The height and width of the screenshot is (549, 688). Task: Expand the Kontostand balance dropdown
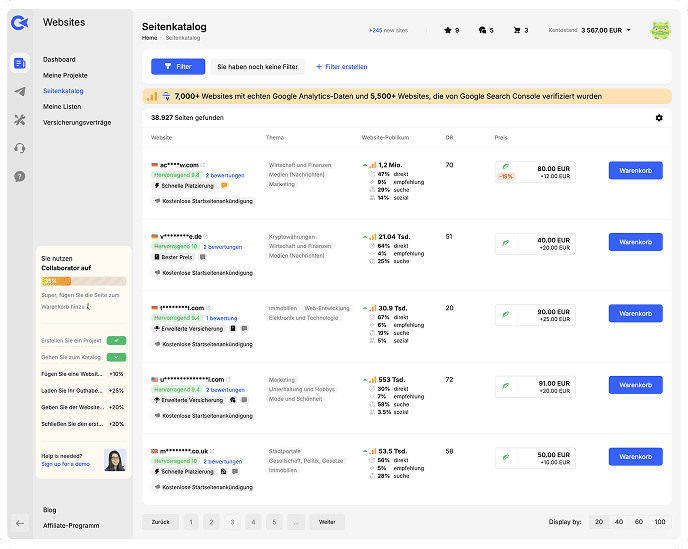628,30
